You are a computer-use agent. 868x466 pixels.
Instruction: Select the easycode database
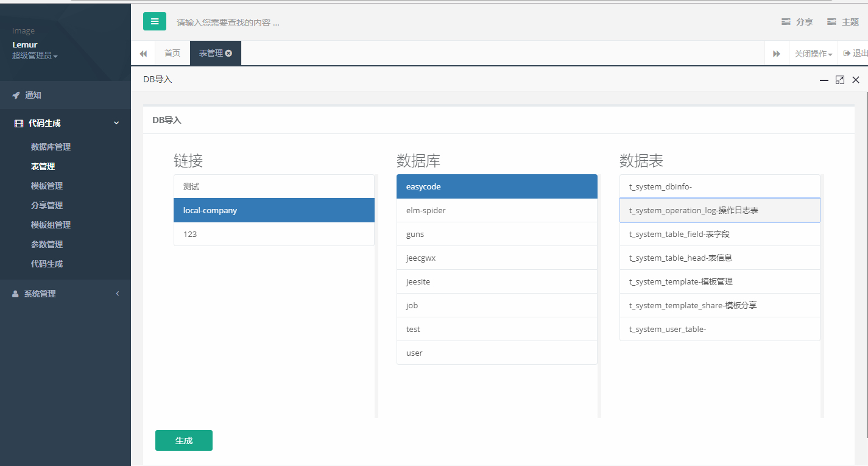(x=497, y=186)
